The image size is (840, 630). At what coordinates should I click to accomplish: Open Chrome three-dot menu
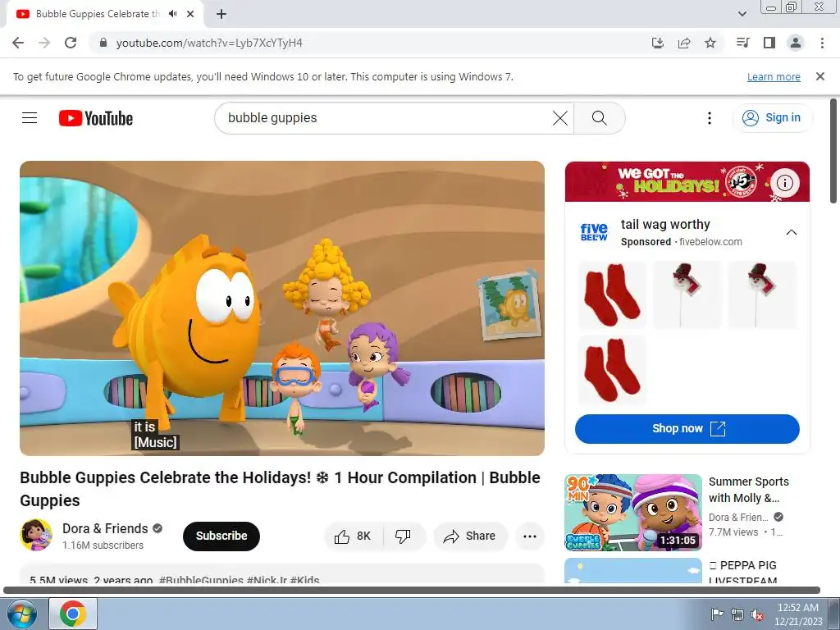pyautogui.click(x=822, y=43)
